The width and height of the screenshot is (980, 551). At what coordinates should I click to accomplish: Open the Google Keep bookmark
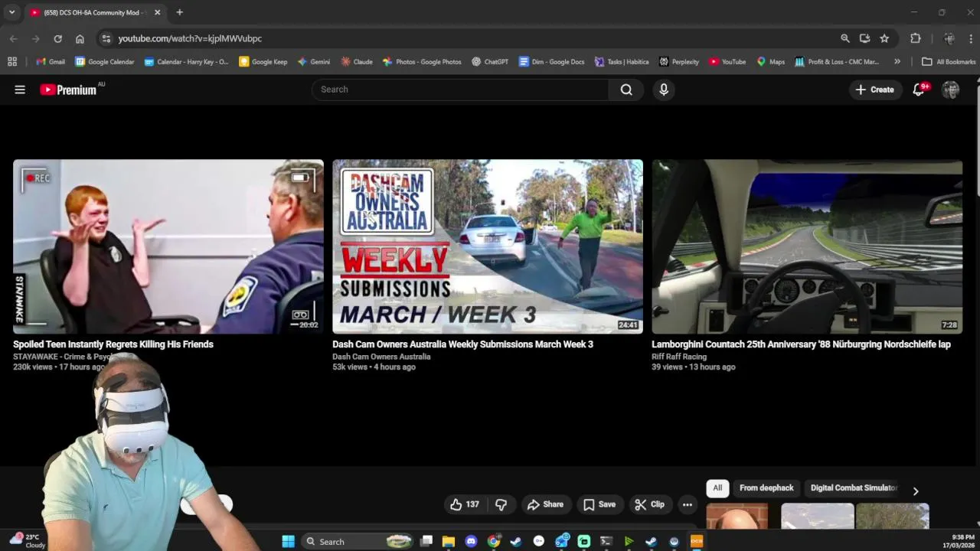click(x=263, y=62)
